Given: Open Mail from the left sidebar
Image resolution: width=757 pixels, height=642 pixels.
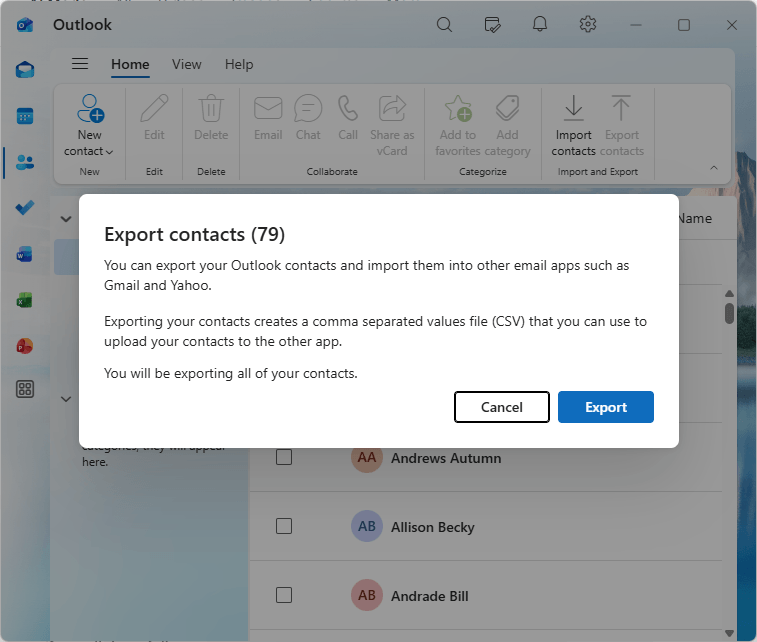Looking at the screenshot, I should coord(25,70).
